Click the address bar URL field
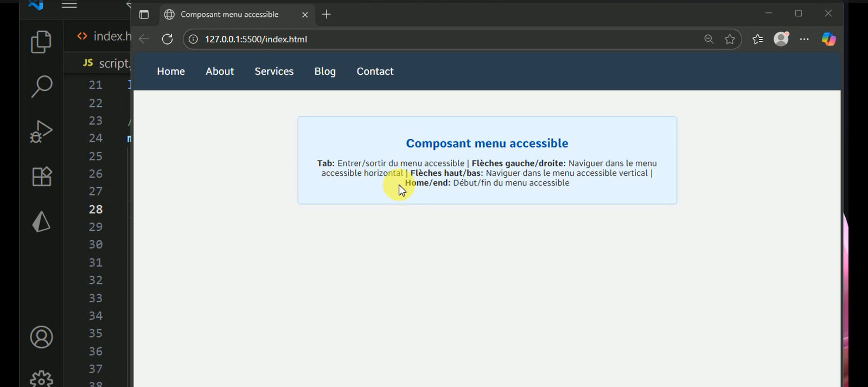This screenshot has height=387, width=868. [434, 39]
